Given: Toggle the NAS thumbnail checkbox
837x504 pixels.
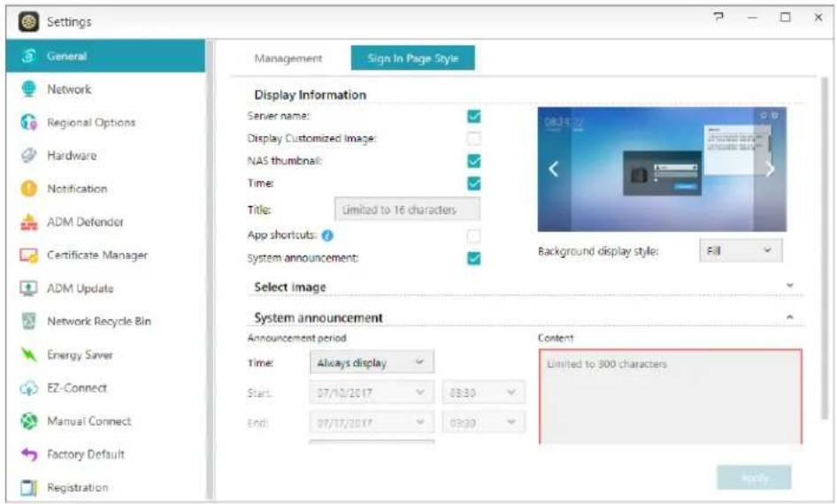Looking at the screenshot, I should (473, 161).
